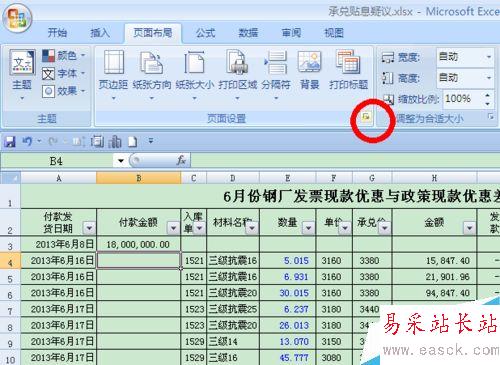Open the 纸张大小 paper size menu
The height and width of the screenshot is (365, 500).
coord(195,75)
